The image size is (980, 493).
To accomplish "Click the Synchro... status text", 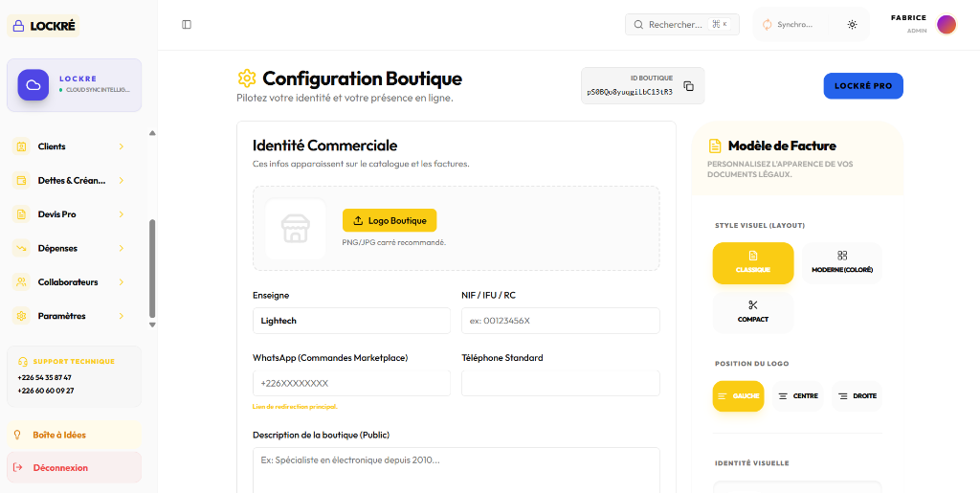I will click(x=794, y=24).
